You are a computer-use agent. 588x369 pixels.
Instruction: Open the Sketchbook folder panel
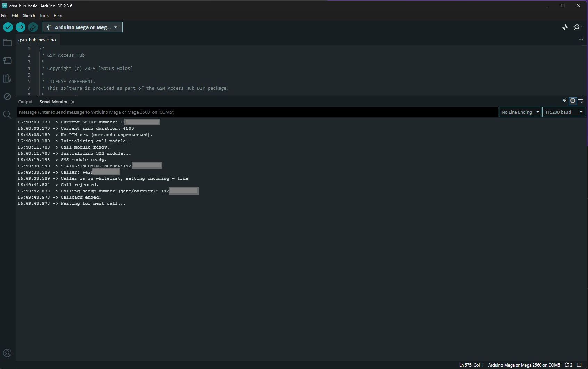[x=7, y=42]
